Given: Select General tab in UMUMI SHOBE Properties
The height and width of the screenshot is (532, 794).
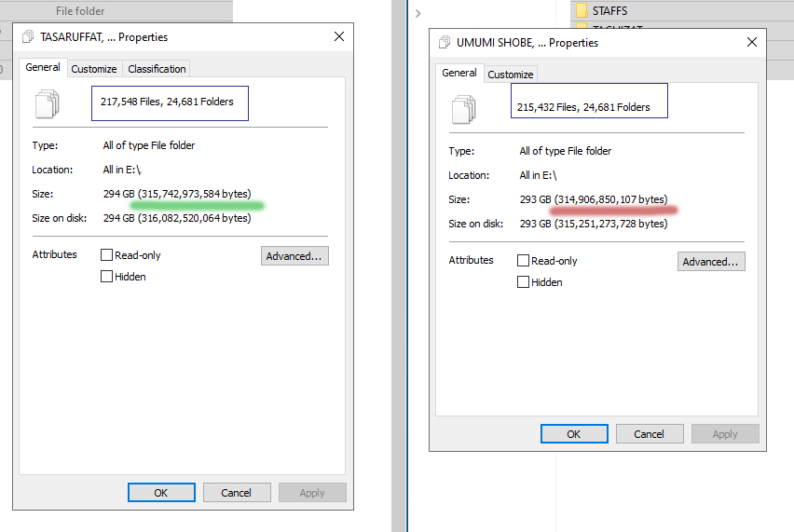Looking at the screenshot, I should pyautogui.click(x=459, y=73).
